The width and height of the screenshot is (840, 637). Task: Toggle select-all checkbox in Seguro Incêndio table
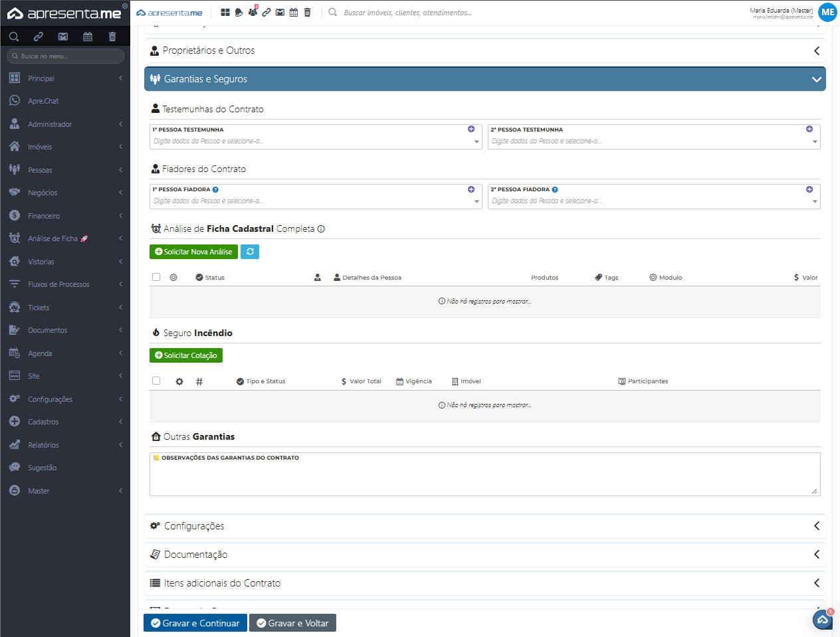(156, 381)
